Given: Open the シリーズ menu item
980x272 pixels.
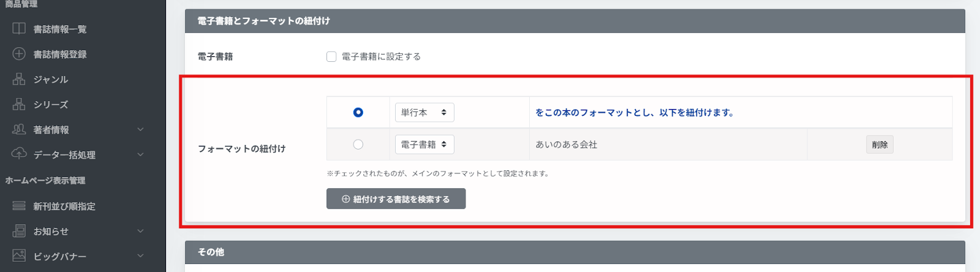Looking at the screenshot, I should [51, 105].
